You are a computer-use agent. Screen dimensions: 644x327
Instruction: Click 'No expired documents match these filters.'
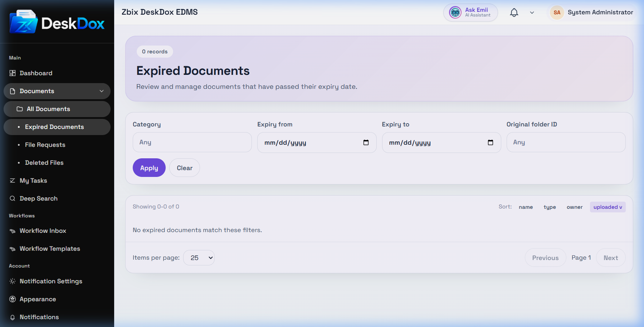point(197,230)
